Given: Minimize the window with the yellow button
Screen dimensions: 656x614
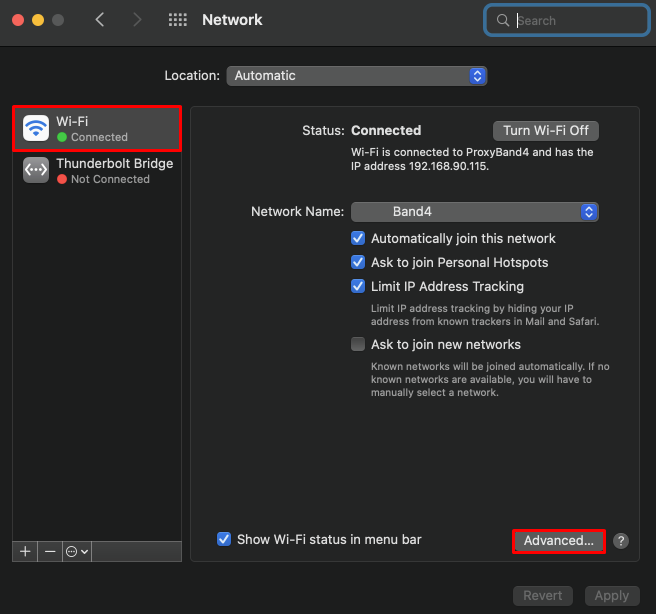Looking at the screenshot, I should point(38,20).
